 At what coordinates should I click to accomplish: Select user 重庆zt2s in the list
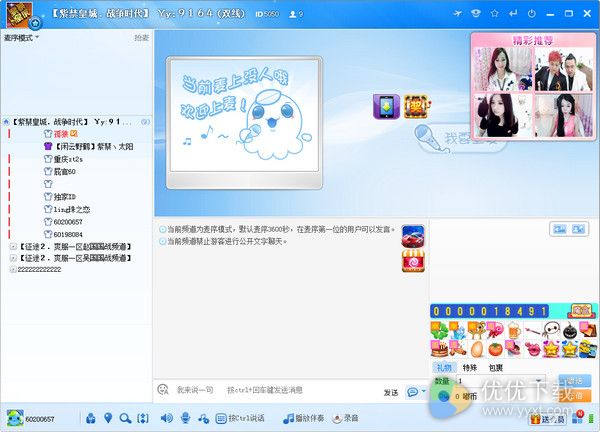(x=64, y=159)
